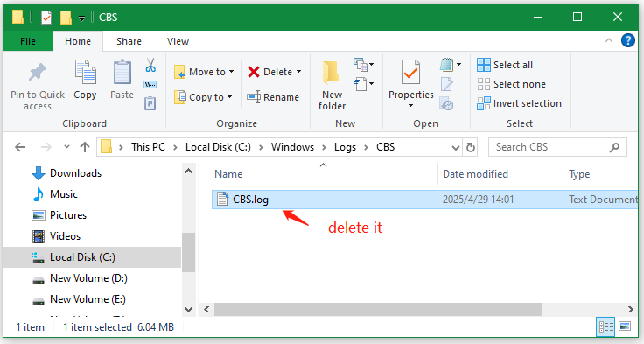644x344 pixels.
Task: Click Select all
Action: 505,65
